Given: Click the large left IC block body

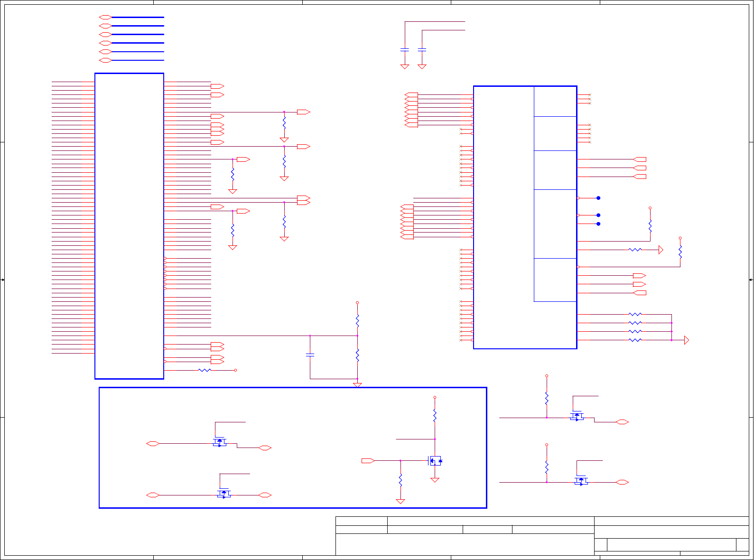Looking at the screenshot, I should pyautogui.click(x=129, y=226).
